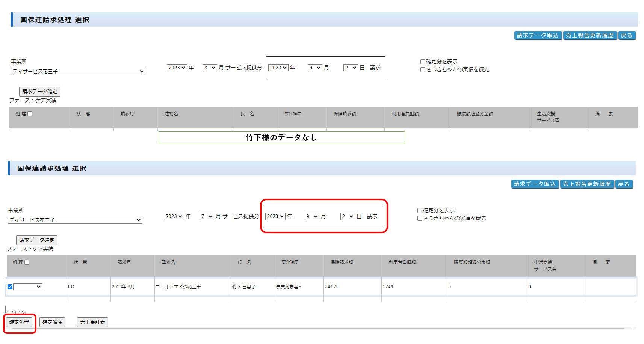Enable さつきちゃんの実績を優先 in the lower panel

(420, 219)
